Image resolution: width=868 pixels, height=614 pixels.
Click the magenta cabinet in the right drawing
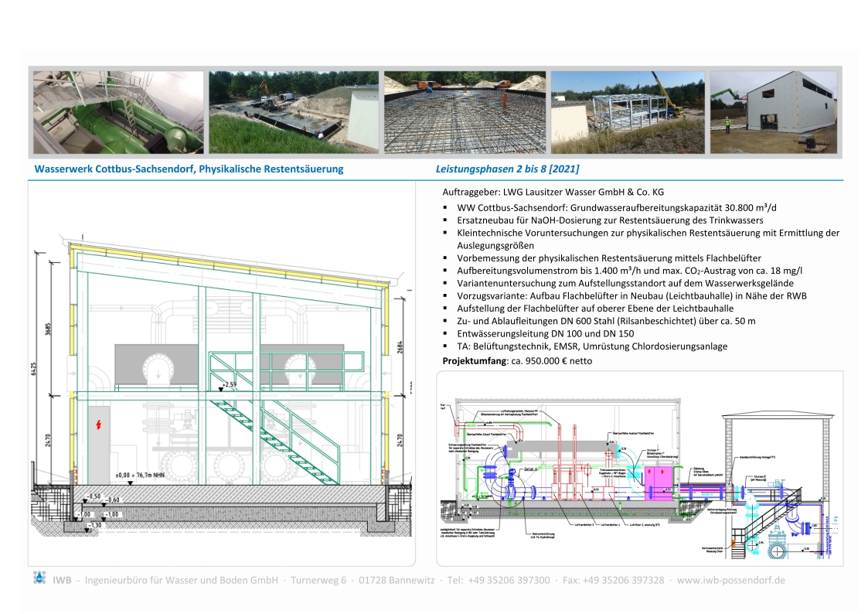pos(659,481)
